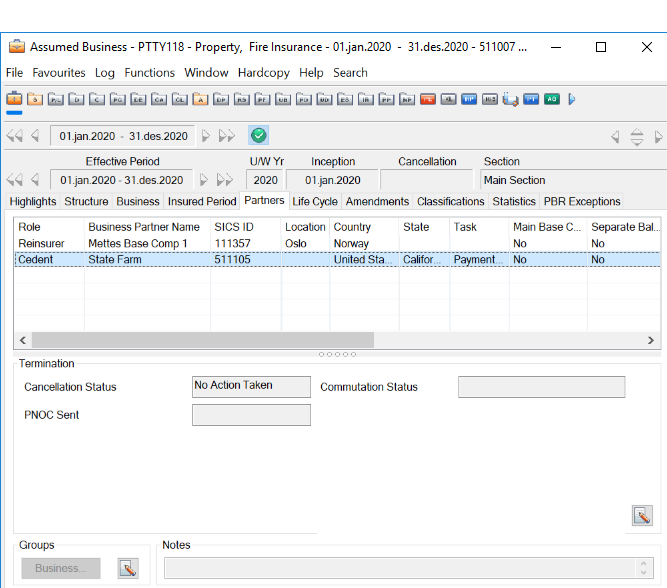
Task: Click the red 'PE' toolbar icon
Action: pos(428,99)
